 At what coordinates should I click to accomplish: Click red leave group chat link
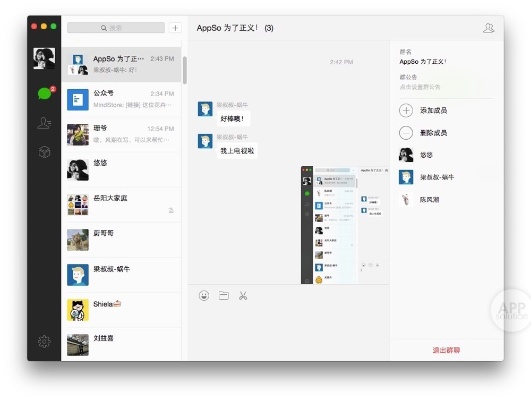coord(446,350)
